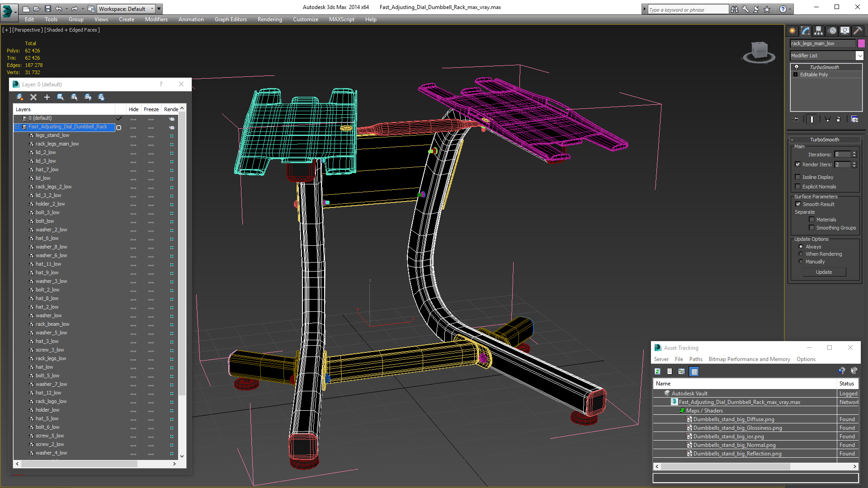The image size is (868, 488).
Task: Open the viewport [+] general menu
Action: pyautogui.click(x=6, y=30)
